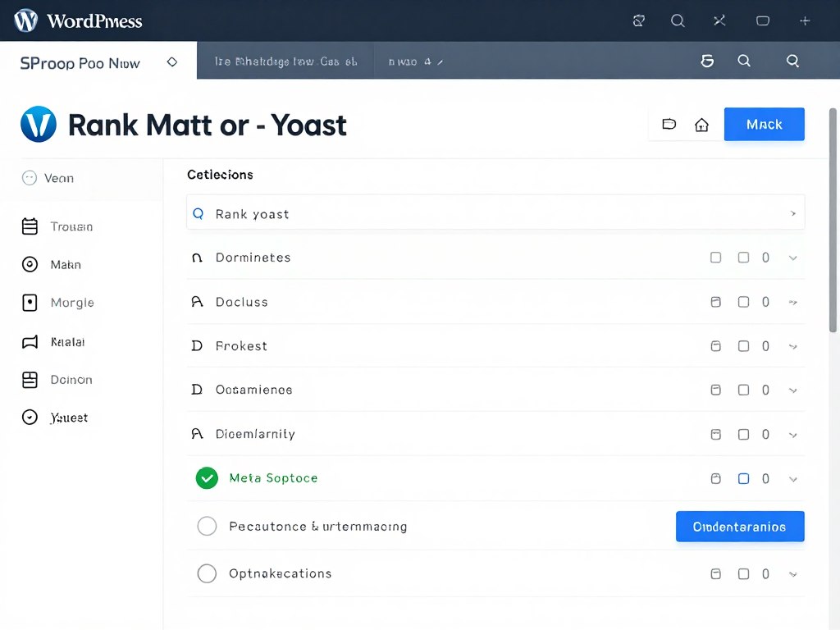Click the blue Mack button

point(764,125)
